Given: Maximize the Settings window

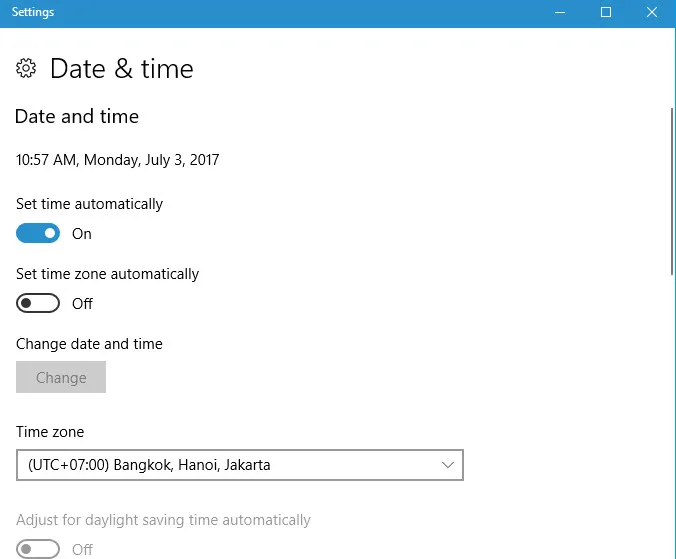Looking at the screenshot, I should click(605, 13).
